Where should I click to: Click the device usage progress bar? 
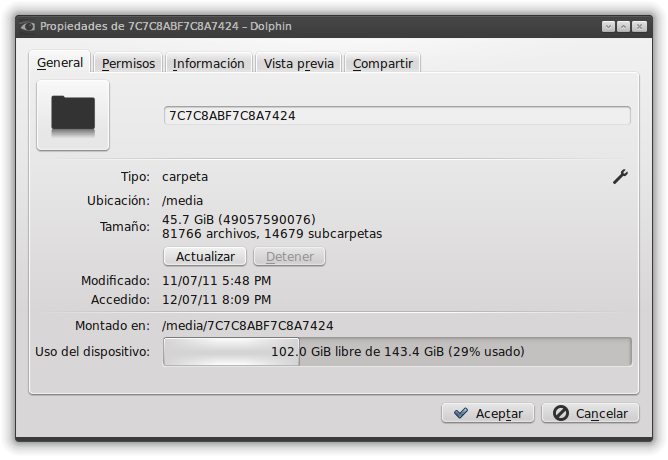point(397,351)
